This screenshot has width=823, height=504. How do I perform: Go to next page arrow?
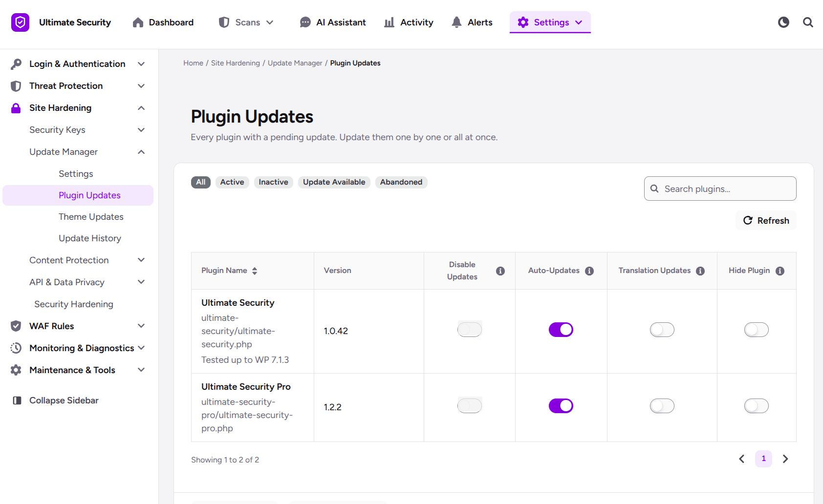point(785,459)
